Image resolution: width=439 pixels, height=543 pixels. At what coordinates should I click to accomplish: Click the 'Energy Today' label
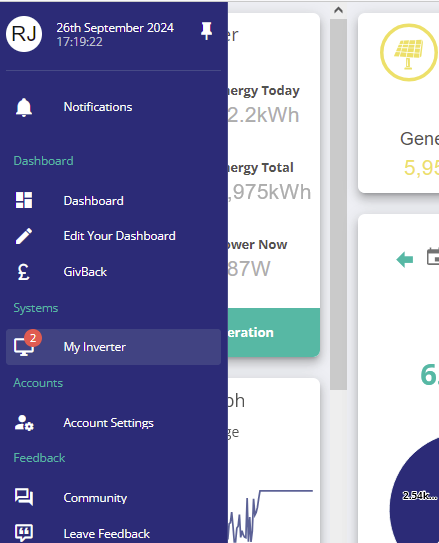pyautogui.click(x=263, y=91)
